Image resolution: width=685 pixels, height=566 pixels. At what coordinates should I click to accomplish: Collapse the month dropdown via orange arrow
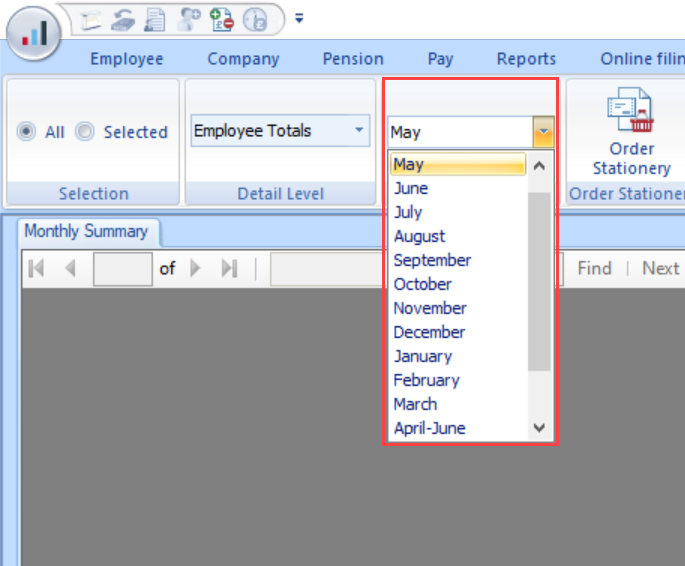pyautogui.click(x=543, y=132)
